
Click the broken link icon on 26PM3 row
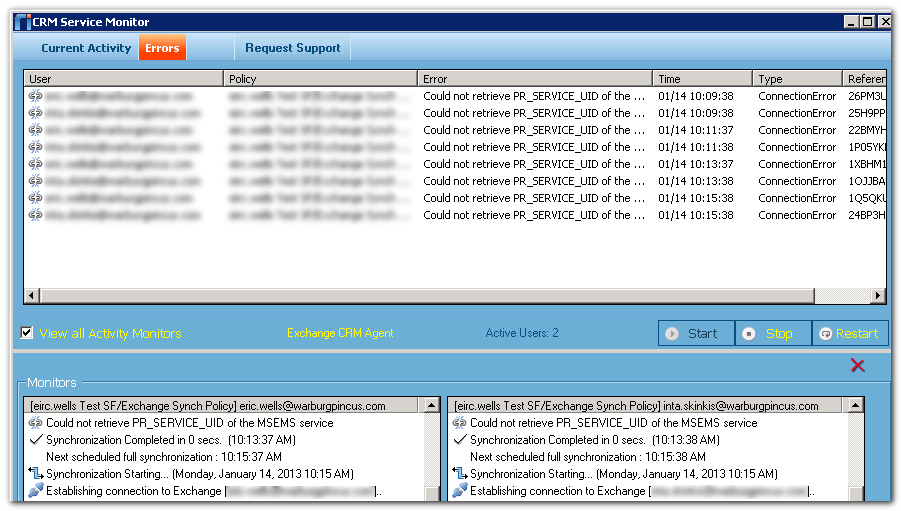coord(35,96)
